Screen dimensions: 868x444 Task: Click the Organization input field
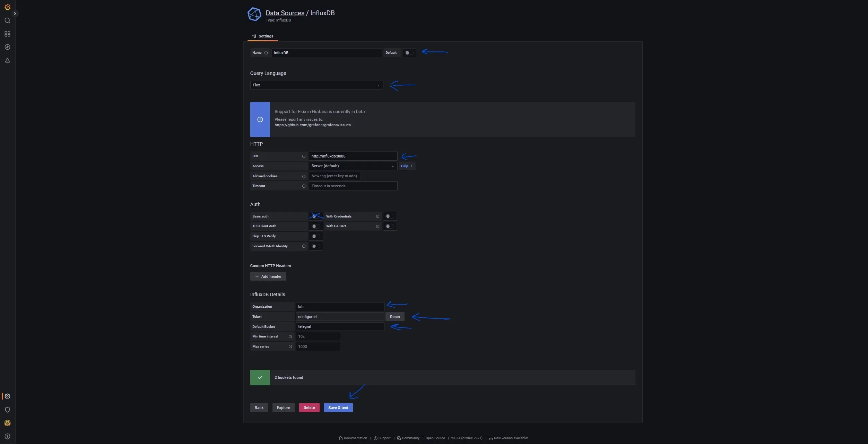click(x=340, y=307)
